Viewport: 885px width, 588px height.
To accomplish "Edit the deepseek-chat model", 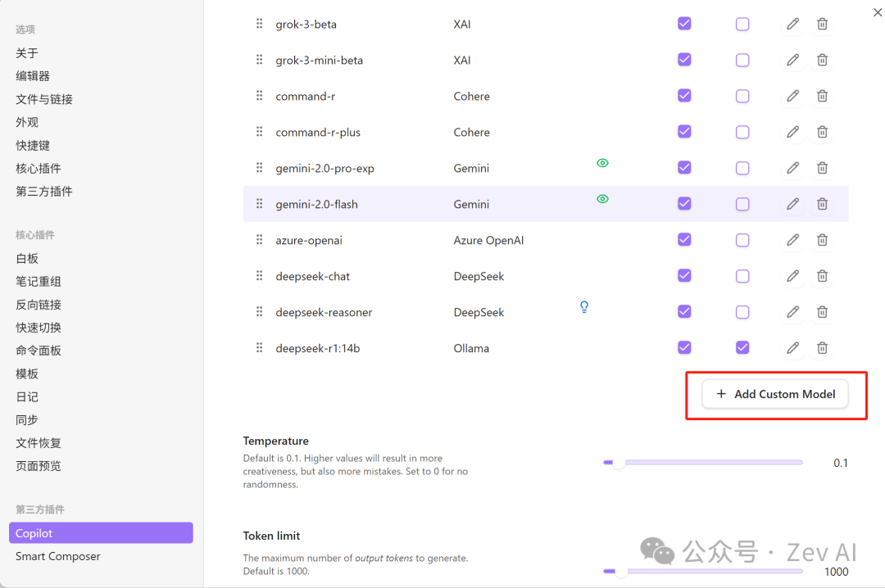I will pos(792,276).
